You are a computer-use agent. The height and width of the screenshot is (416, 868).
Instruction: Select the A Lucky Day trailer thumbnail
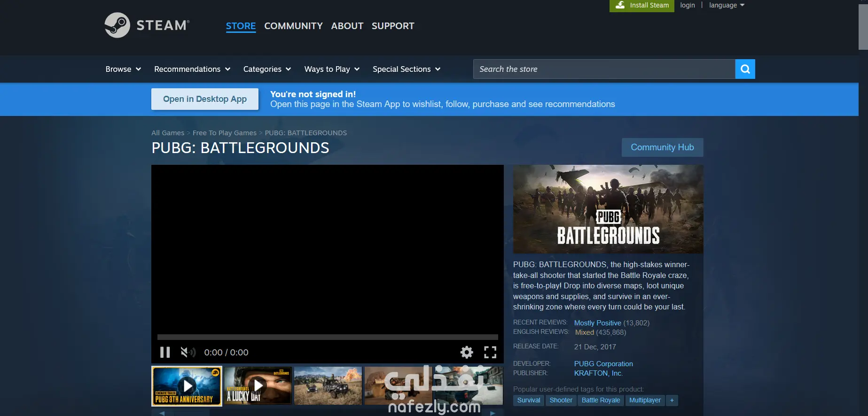(258, 386)
